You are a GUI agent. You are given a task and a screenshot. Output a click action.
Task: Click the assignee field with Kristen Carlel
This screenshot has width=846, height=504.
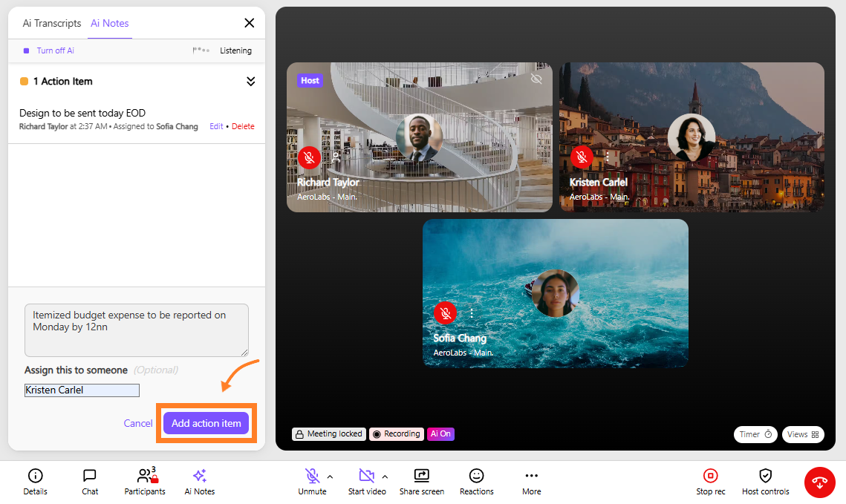pos(82,390)
